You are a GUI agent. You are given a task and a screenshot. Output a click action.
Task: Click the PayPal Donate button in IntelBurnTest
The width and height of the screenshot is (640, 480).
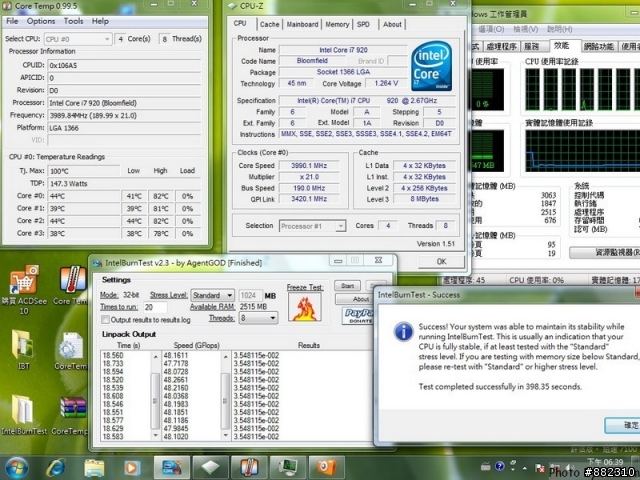[358, 316]
